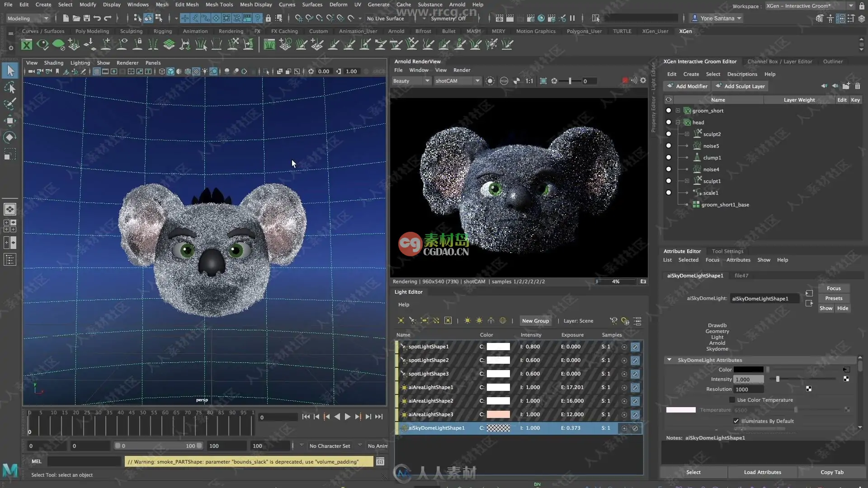Switch to the Sculpting shelf tab
868x488 pixels.
tap(131, 31)
